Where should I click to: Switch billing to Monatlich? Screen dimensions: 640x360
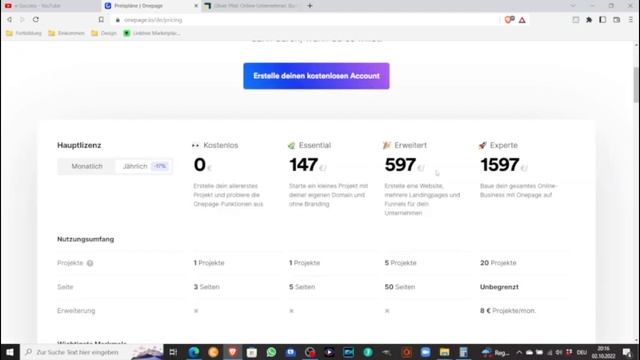87,166
